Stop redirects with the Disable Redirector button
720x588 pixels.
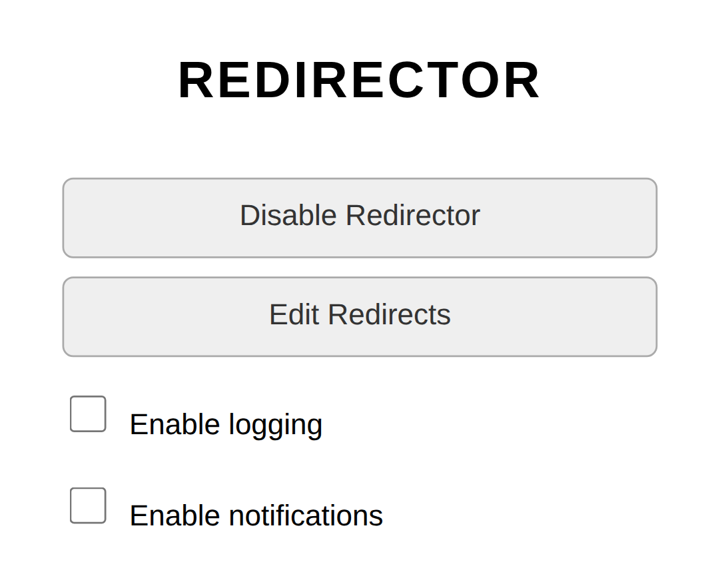[x=360, y=217]
